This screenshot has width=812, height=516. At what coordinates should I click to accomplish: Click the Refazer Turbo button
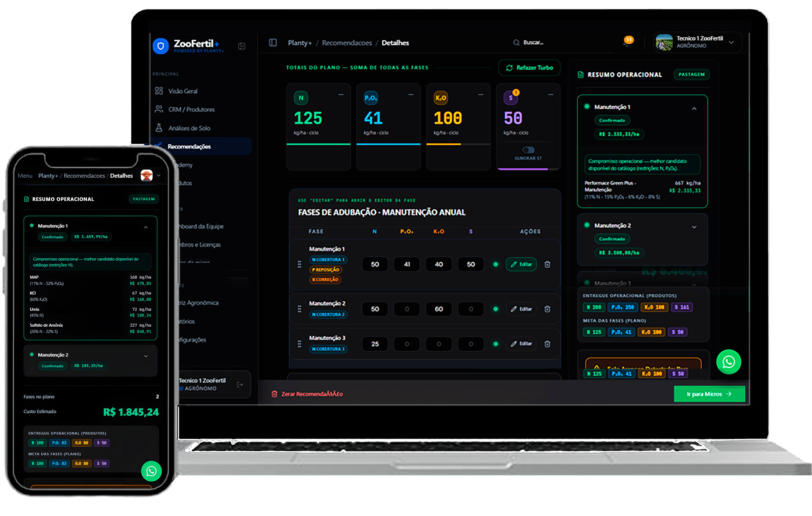click(529, 68)
